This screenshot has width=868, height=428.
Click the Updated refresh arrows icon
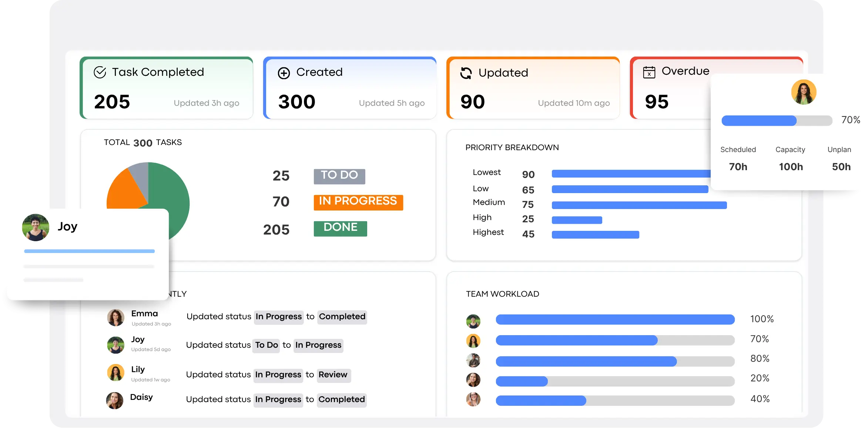(466, 73)
